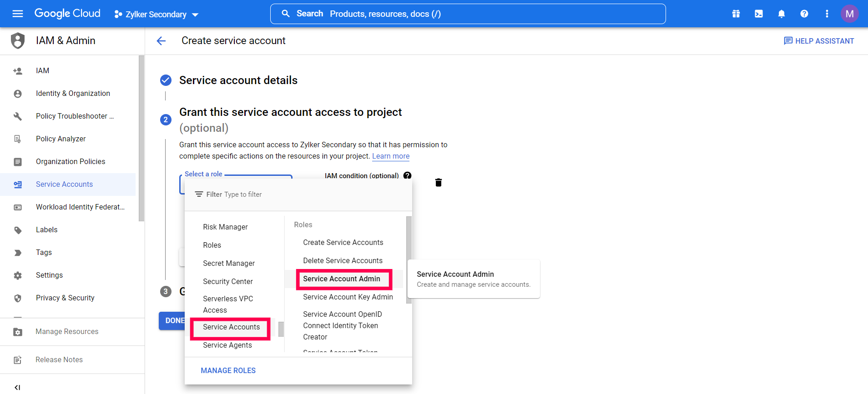The width and height of the screenshot is (868, 394).
Task: Click the Policy Analyzer document icon
Action: [x=18, y=139]
